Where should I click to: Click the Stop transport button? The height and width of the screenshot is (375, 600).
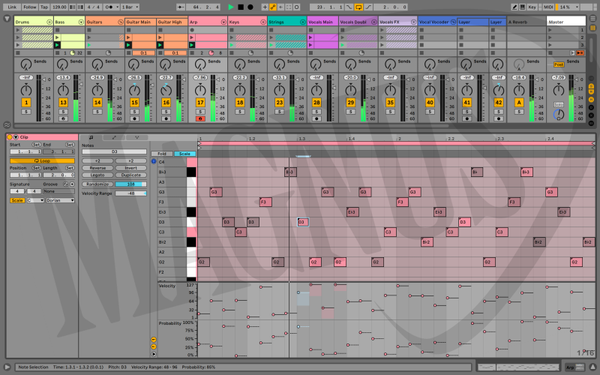click(241, 7)
